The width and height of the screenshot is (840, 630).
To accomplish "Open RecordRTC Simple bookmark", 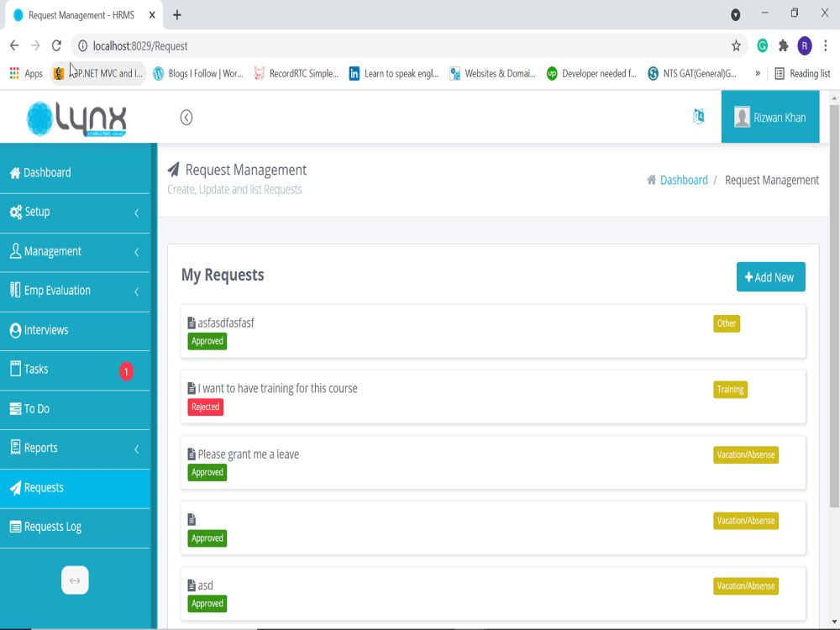I will [297, 73].
